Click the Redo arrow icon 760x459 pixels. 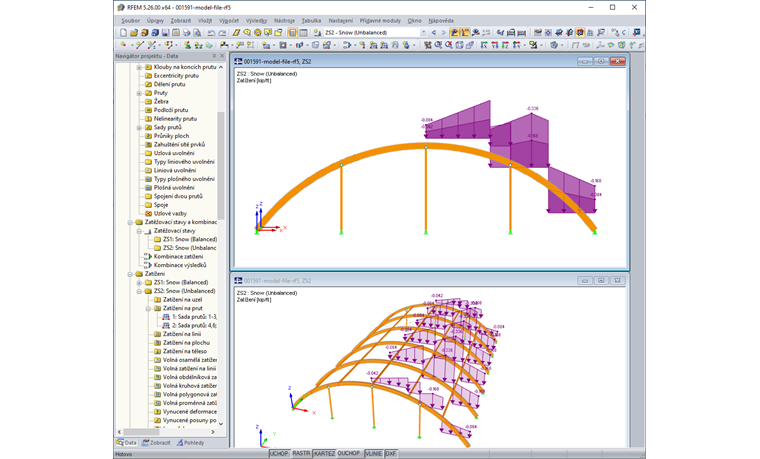coord(222,32)
